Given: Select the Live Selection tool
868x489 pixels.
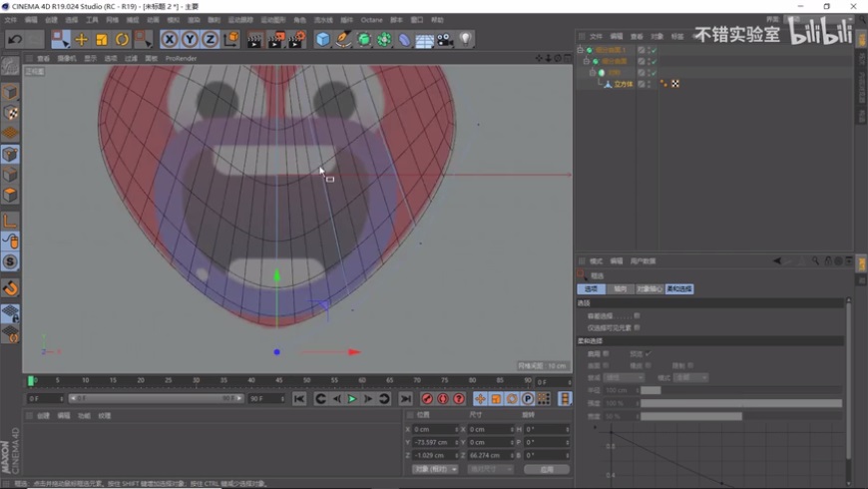Looking at the screenshot, I should [x=60, y=39].
